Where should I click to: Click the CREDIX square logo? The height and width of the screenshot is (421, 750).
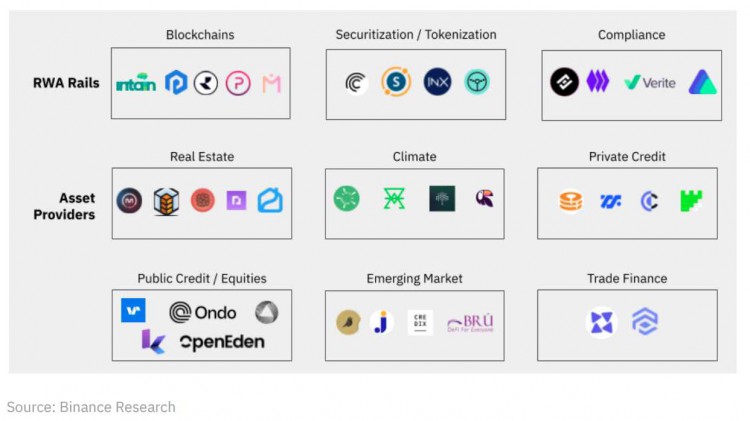[421, 322]
